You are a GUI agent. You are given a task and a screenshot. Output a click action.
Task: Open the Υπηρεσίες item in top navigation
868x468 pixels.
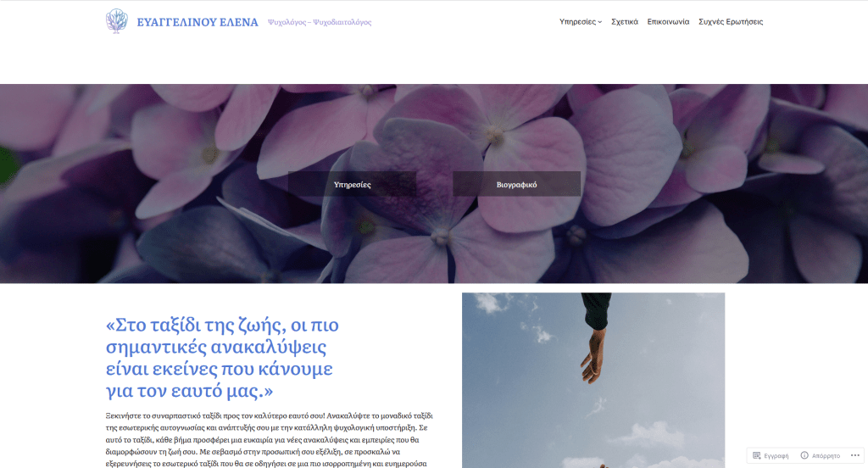pyautogui.click(x=577, y=21)
